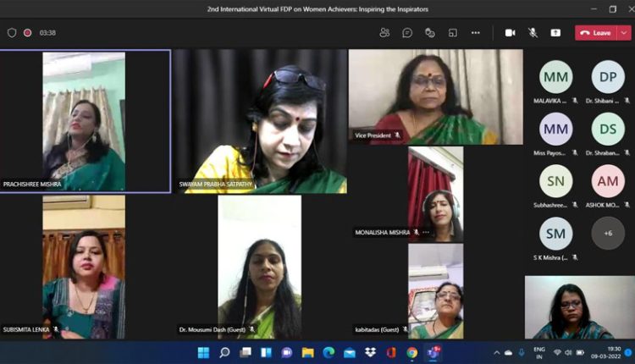The height and width of the screenshot is (364, 635).
Task: Click the share content tray icon
Action: click(x=555, y=33)
